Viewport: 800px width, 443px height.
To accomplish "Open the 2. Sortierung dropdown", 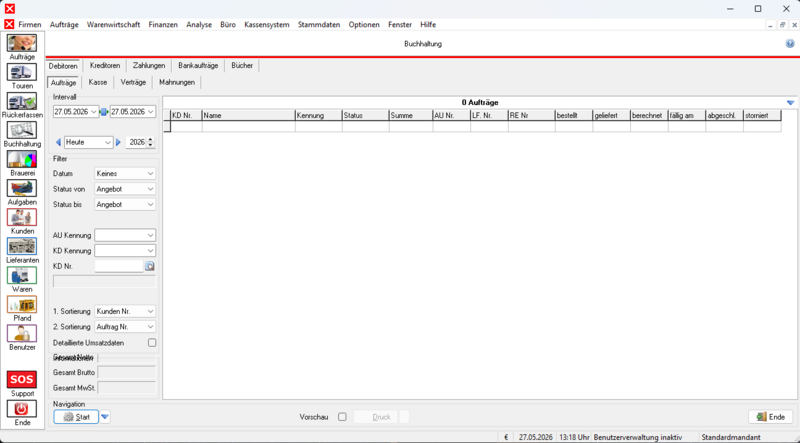I will (151, 327).
